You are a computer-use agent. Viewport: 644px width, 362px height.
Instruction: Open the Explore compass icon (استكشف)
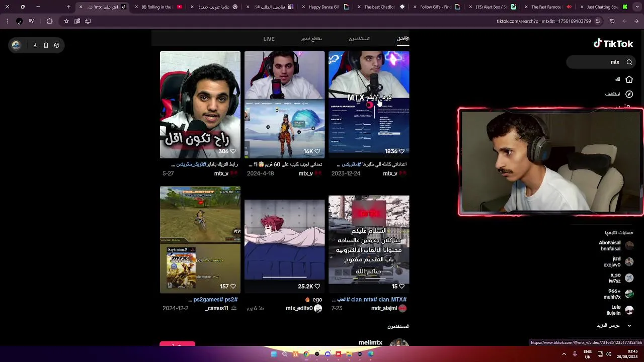[x=629, y=94]
